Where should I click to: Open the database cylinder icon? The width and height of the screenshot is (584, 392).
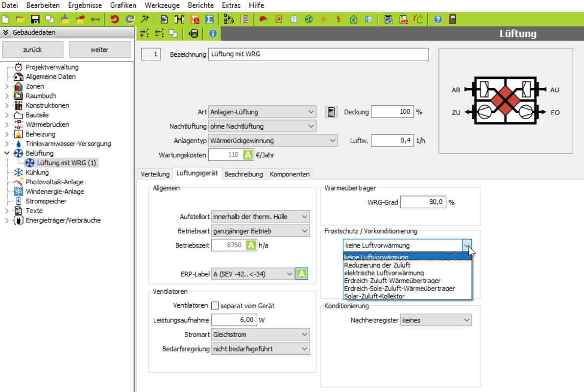tap(194, 33)
